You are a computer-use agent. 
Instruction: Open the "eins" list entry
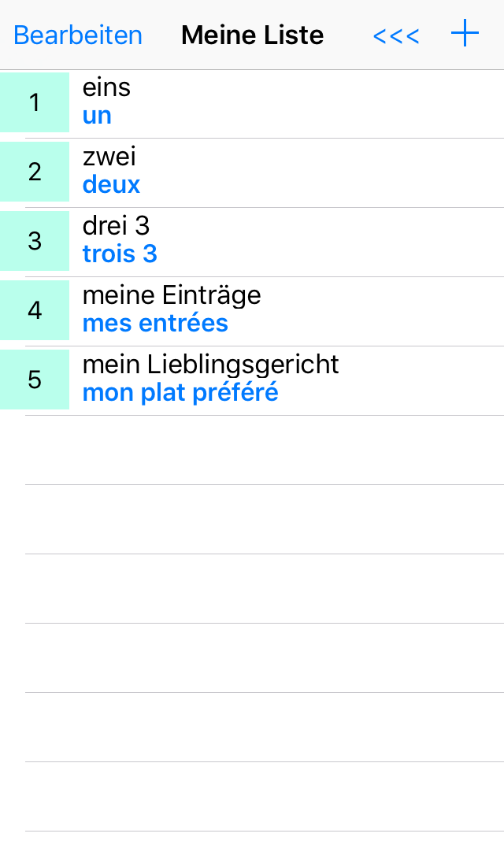(x=106, y=87)
